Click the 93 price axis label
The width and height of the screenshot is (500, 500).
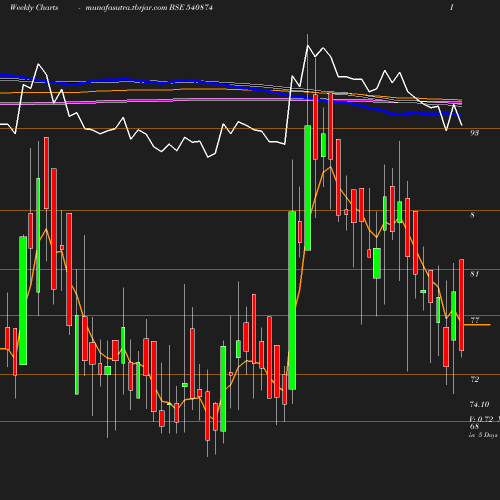coord(474,133)
